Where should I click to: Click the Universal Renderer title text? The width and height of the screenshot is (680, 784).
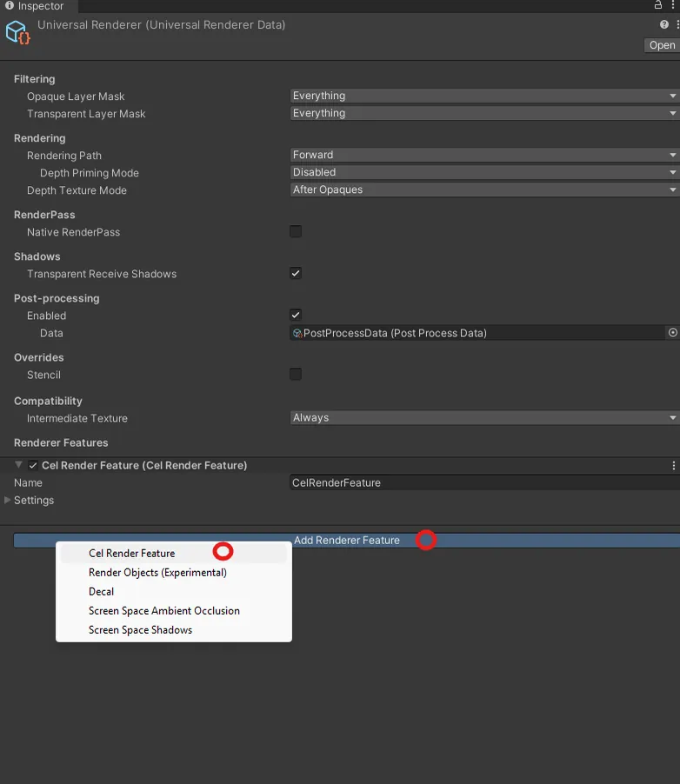point(161,24)
